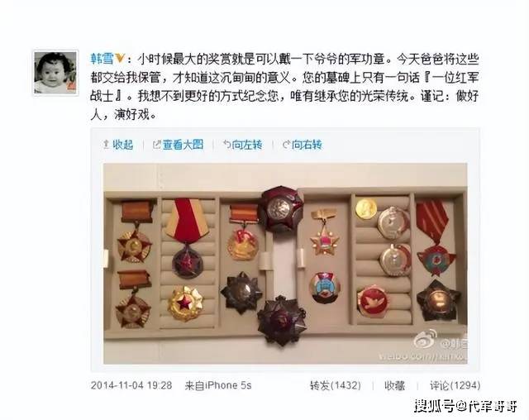Open the 韩雪 username link
The width and height of the screenshot is (529, 420).
(x=102, y=60)
